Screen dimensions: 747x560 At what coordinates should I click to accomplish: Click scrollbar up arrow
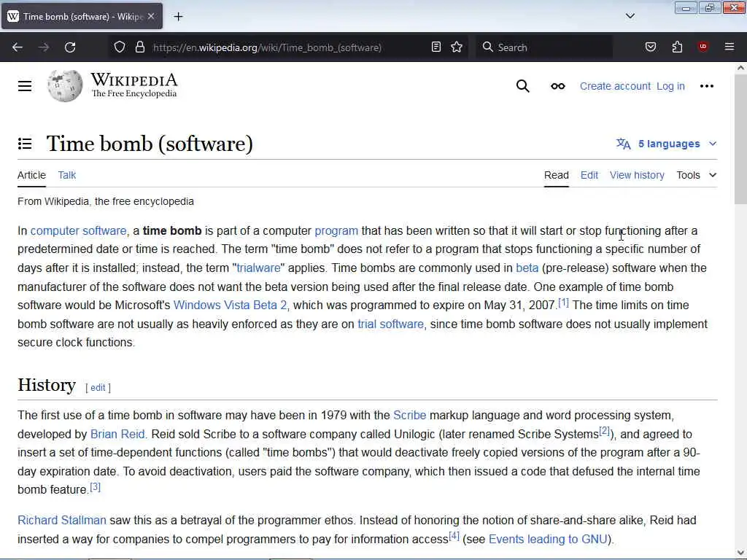coord(740,68)
